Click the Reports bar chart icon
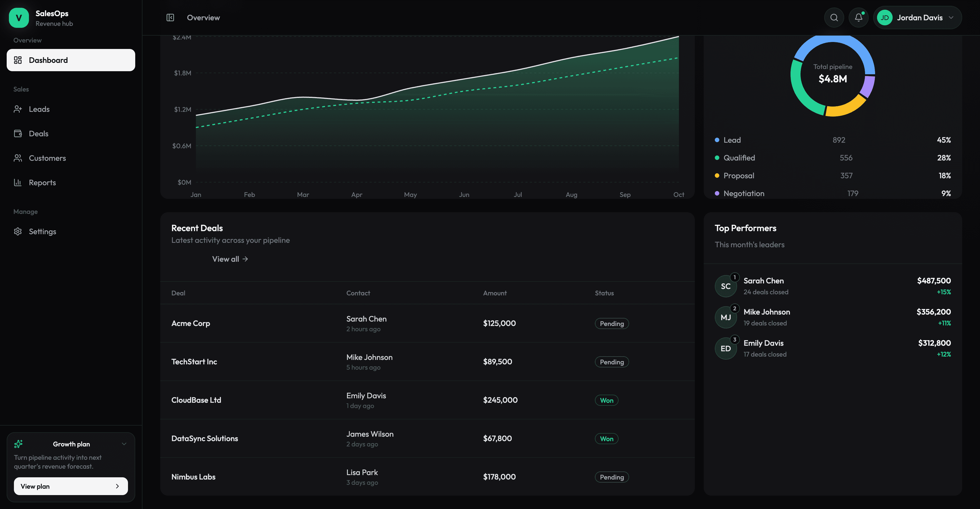 (18, 183)
